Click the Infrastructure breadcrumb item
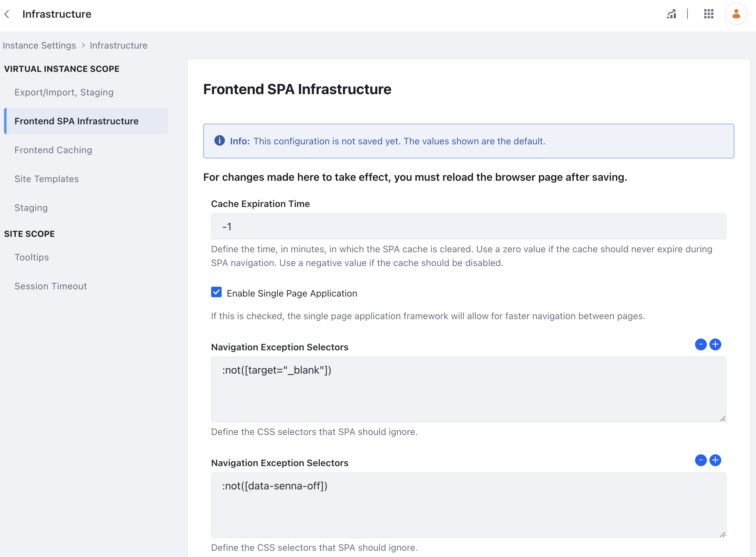This screenshot has width=756, height=557. [119, 46]
